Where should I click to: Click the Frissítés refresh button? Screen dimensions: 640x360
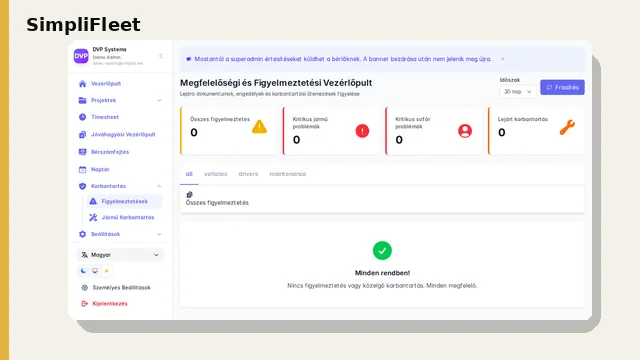pos(562,87)
